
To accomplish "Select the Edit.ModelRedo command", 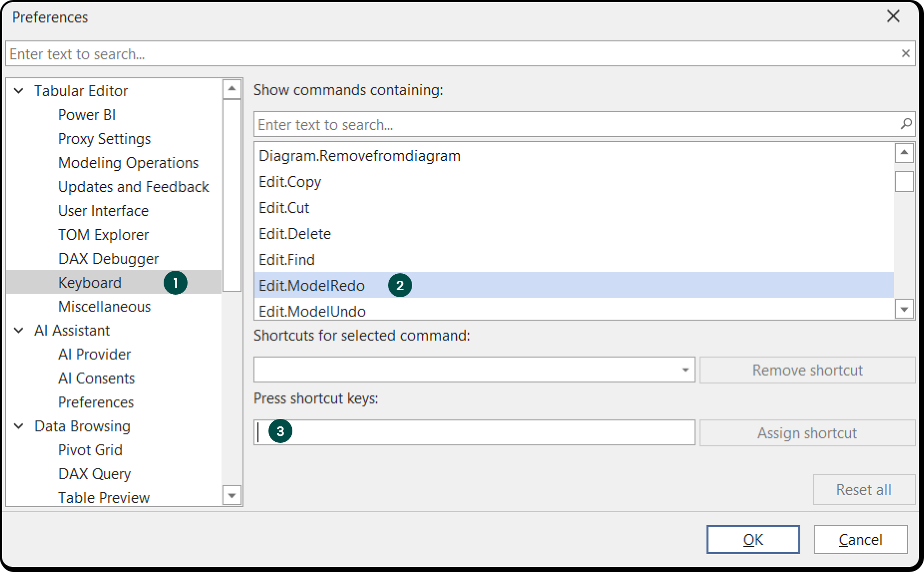I will tap(574, 285).
